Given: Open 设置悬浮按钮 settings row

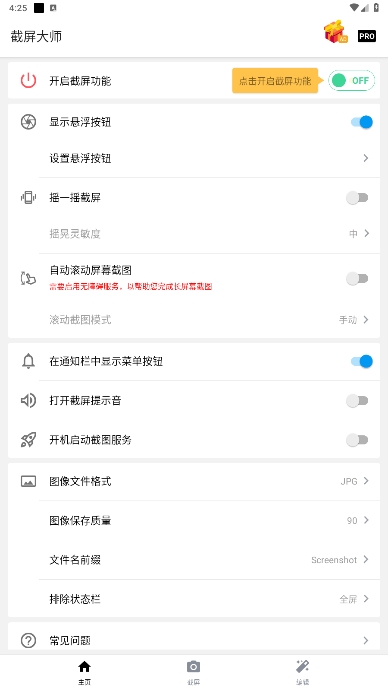Looking at the screenshot, I should click(x=194, y=158).
